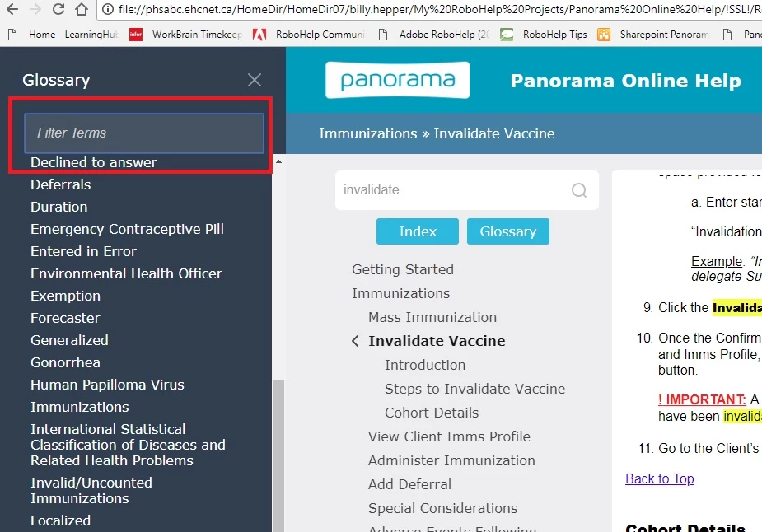
Task: Click the Back to Top link
Action: [660, 478]
